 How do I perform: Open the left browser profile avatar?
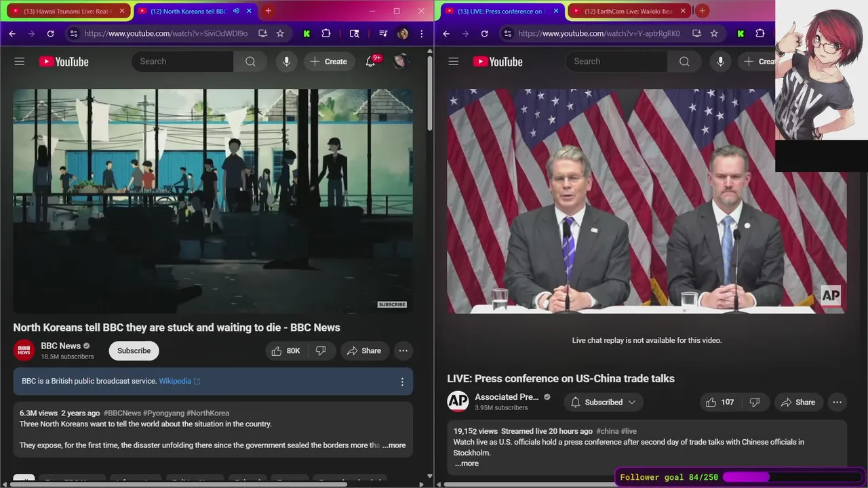tap(403, 33)
